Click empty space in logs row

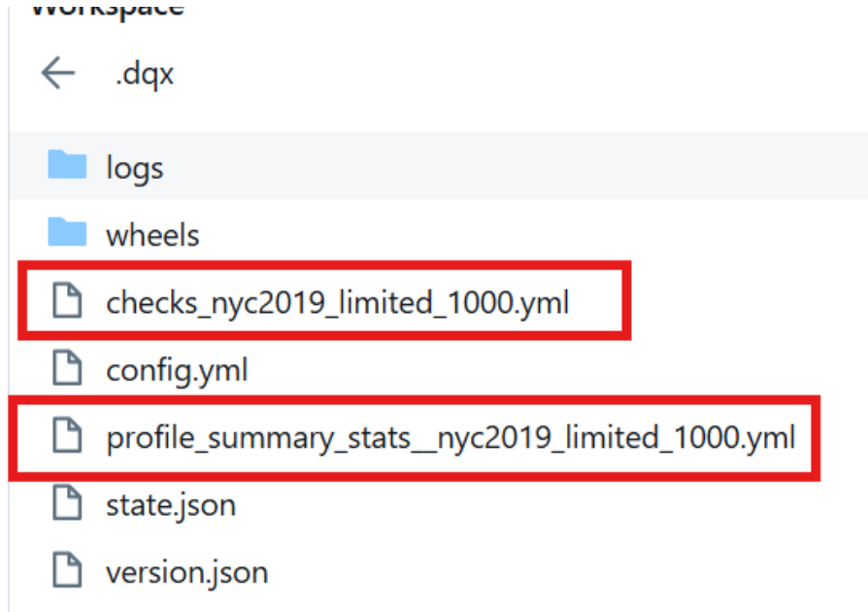click(515, 165)
